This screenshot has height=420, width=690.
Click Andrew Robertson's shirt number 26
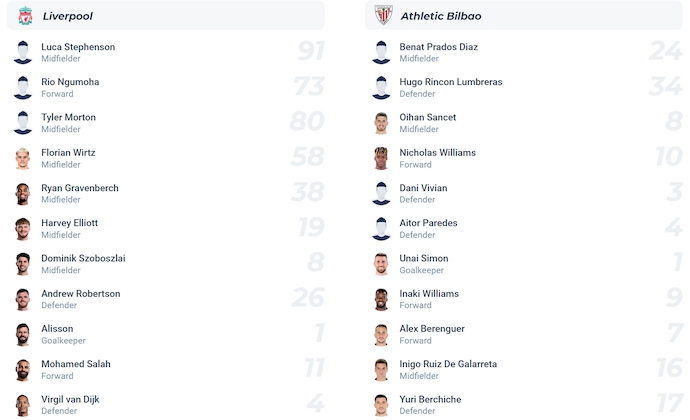pyautogui.click(x=308, y=298)
